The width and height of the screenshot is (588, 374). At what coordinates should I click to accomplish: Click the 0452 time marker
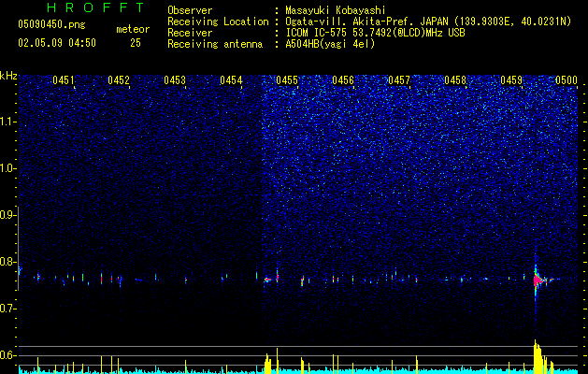119,80
